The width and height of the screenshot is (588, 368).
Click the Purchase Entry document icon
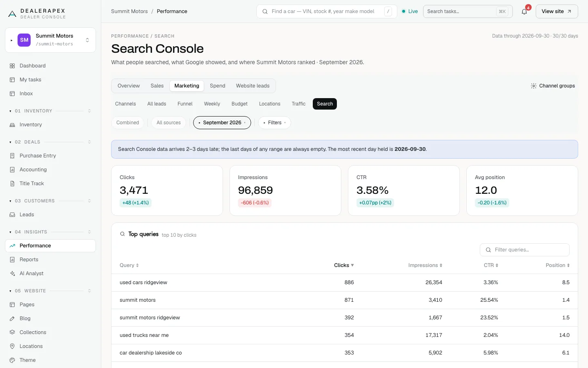tap(12, 156)
